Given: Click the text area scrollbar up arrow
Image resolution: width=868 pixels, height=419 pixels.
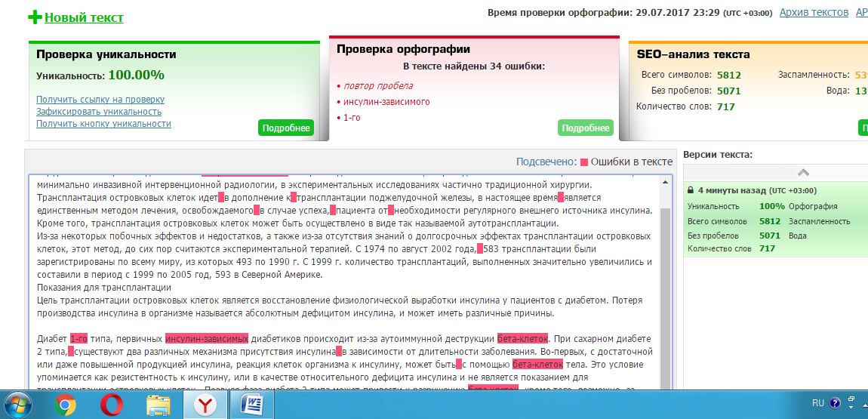Looking at the screenshot, I should 665,182.
